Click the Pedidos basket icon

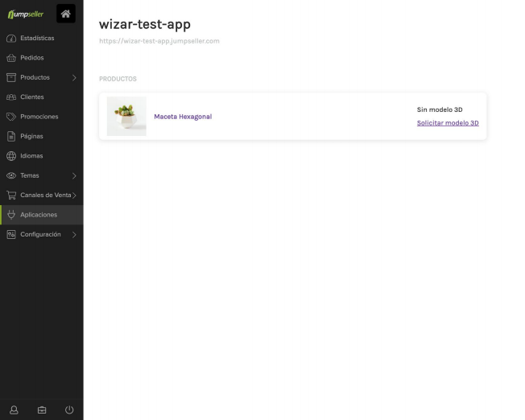tap(11, 58)
